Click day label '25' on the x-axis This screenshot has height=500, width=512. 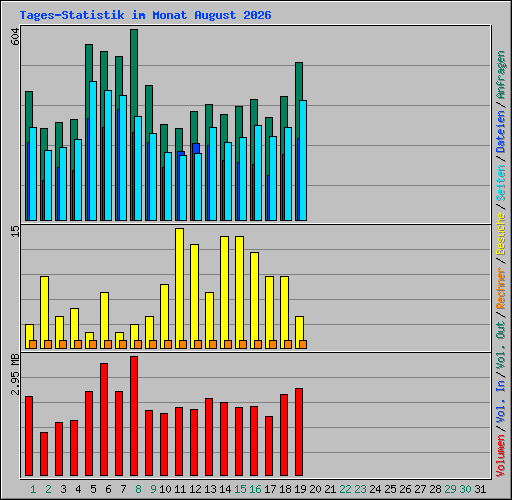pyautogui.click(x=390, y=489)
